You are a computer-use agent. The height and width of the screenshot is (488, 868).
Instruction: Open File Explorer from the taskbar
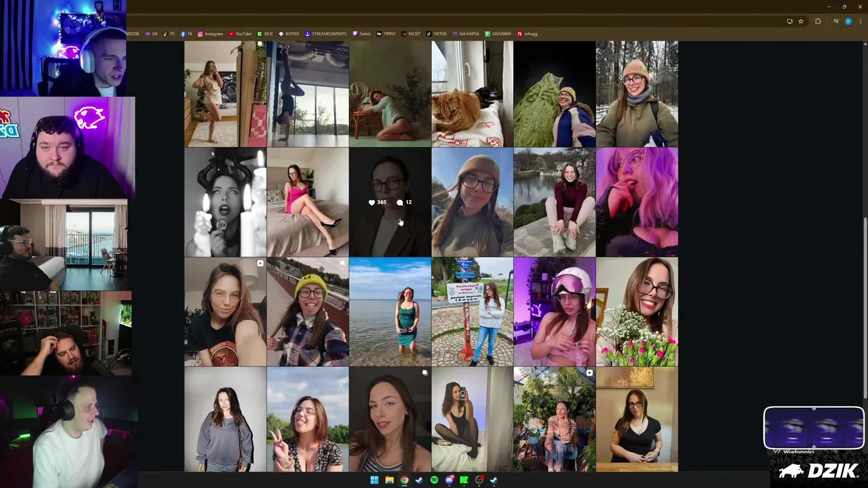389,480
